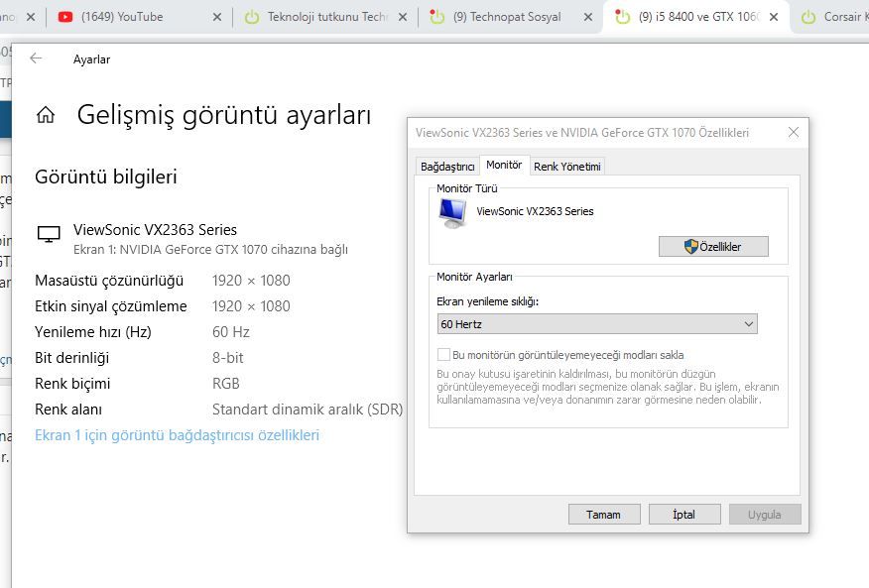This screenshot has height=588, width=869.
Task: Select the Monitör tab
Action: click(504, 165)
